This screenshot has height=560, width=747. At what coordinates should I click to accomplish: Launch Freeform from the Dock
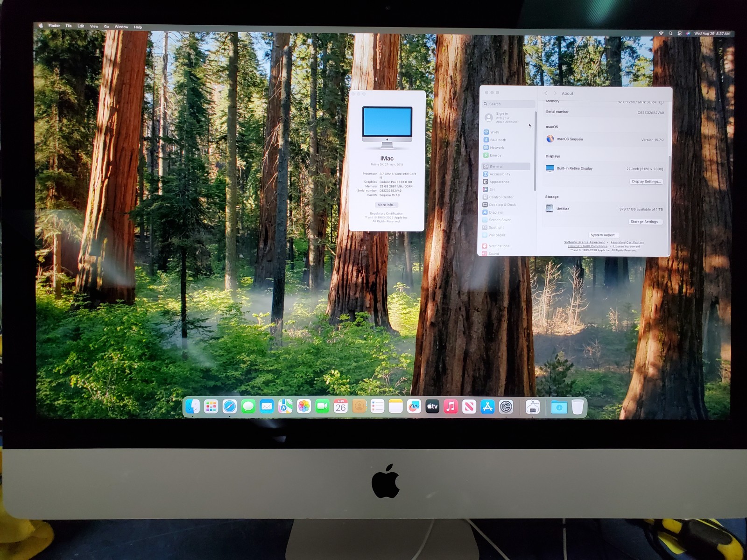(414, 406)
